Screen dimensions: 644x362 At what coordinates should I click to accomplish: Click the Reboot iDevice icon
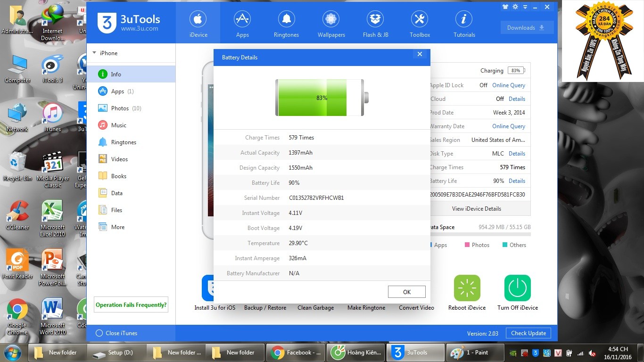(467, 288)
